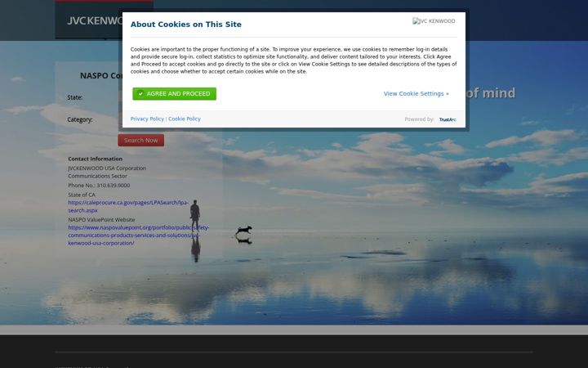Screen dimensions: 588x368
Task: Click the Agree and Proceed button
Action: click(175, 94)
